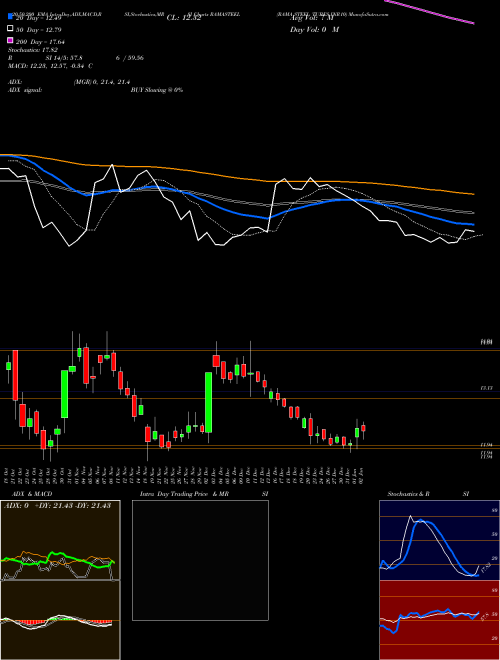The width and height of the screenshot is (500, 660).
Task: Click the 'Intra Day Trading Price & MR' title
Action: (x=184, y=494)
